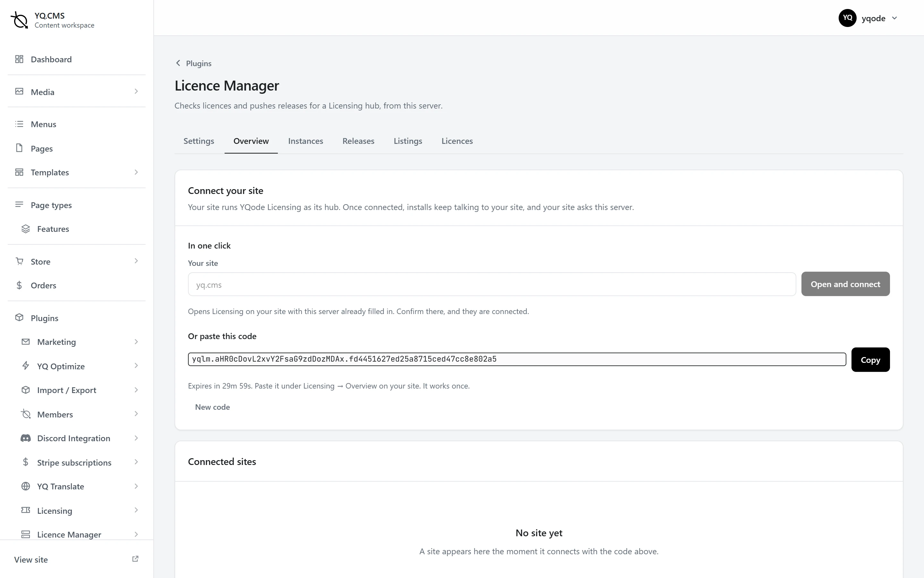Click the View site external link icon
The width and height of the screenshot is (924, 578).
click(135, 559)
